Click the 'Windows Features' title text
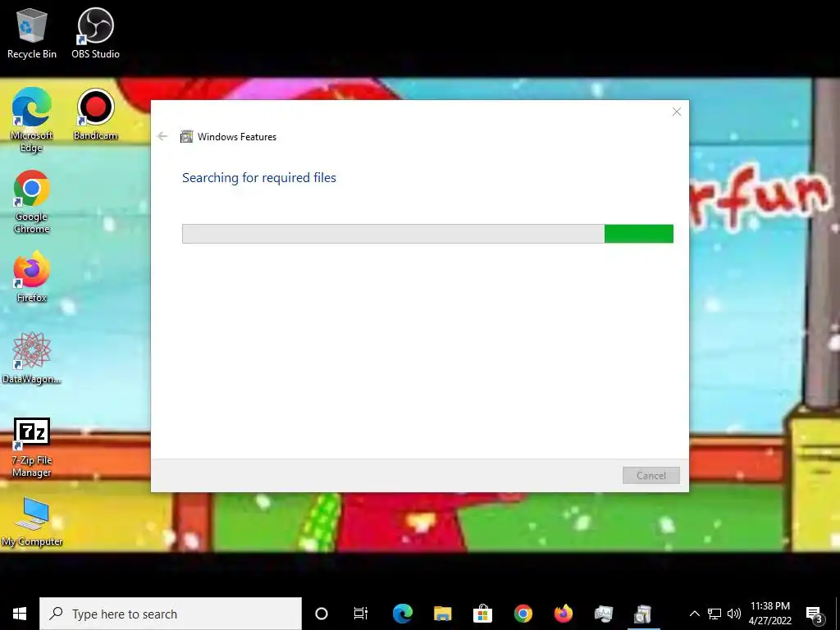840x630 pixels. (237, 137)
